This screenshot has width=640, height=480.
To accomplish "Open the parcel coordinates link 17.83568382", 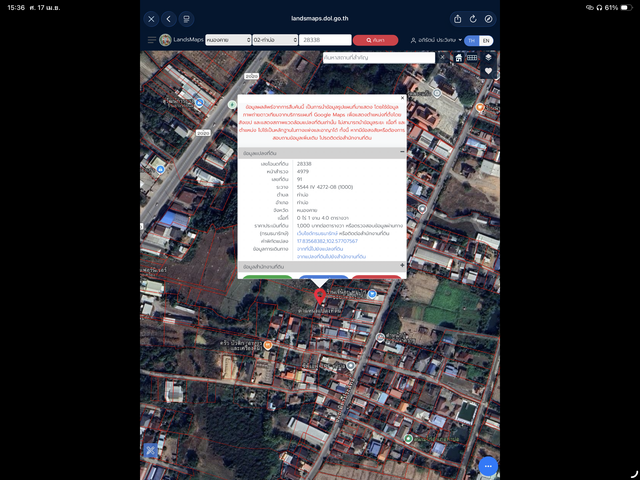I will pos(327,241).
